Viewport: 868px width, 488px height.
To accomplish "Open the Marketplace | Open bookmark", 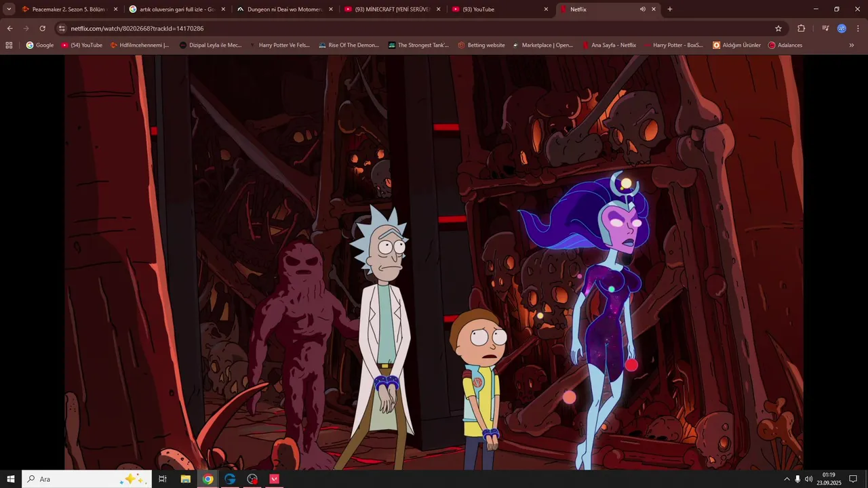I will [542, 45].
